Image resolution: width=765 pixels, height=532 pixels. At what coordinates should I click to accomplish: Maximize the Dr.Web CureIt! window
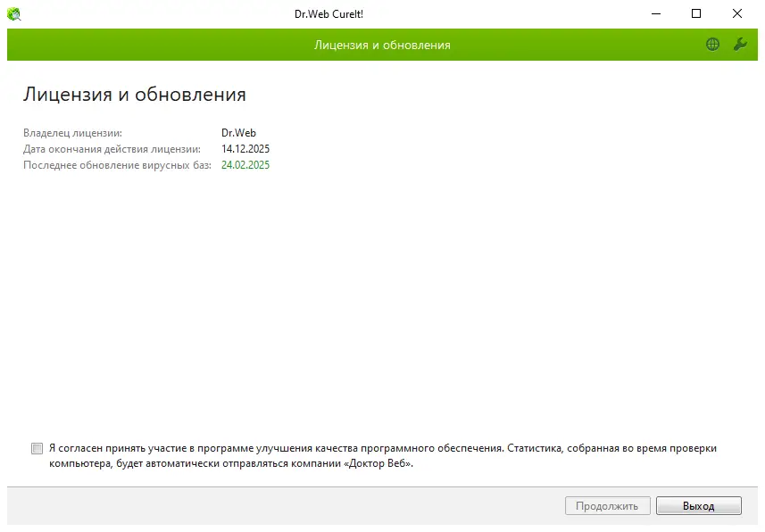[696, 13]
